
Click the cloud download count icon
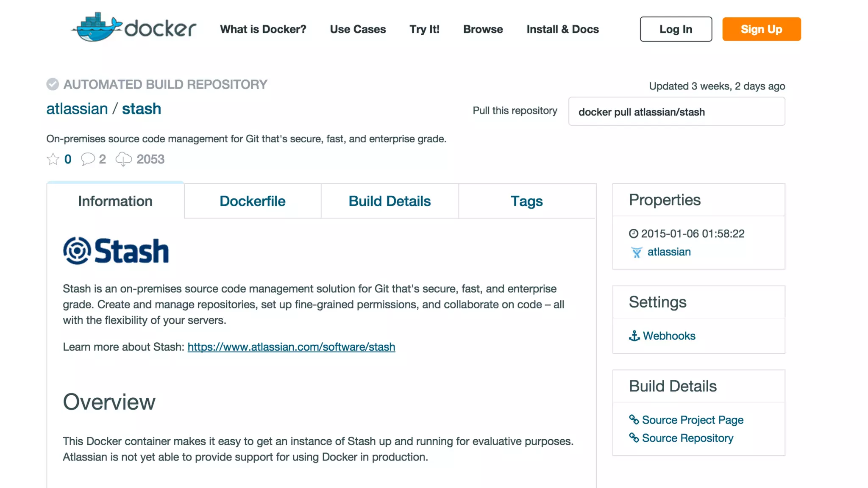[123, 159]
